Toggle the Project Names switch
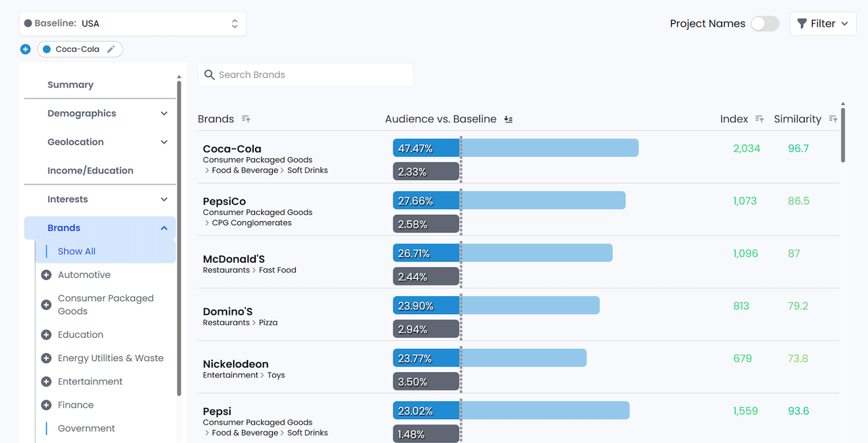This screenshot has width=868, height=443. pos(765,24)
